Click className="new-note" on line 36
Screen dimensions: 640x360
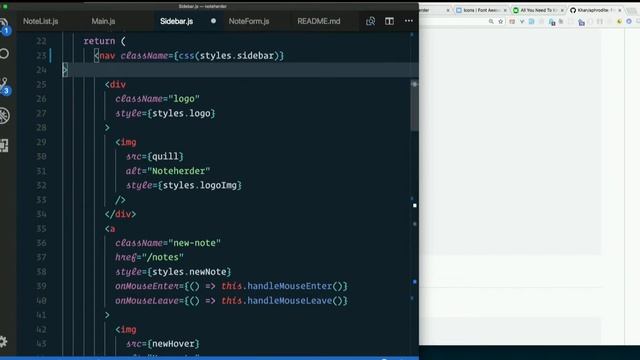[168, 243]
